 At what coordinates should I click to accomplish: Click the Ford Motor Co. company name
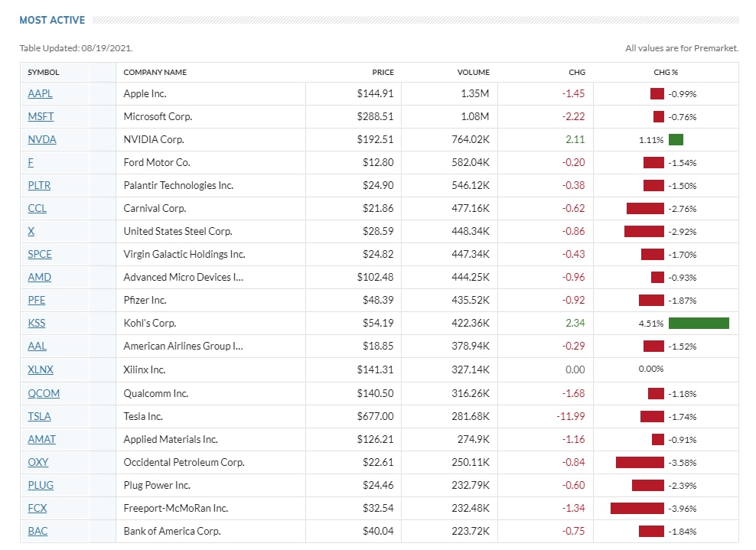157,162
